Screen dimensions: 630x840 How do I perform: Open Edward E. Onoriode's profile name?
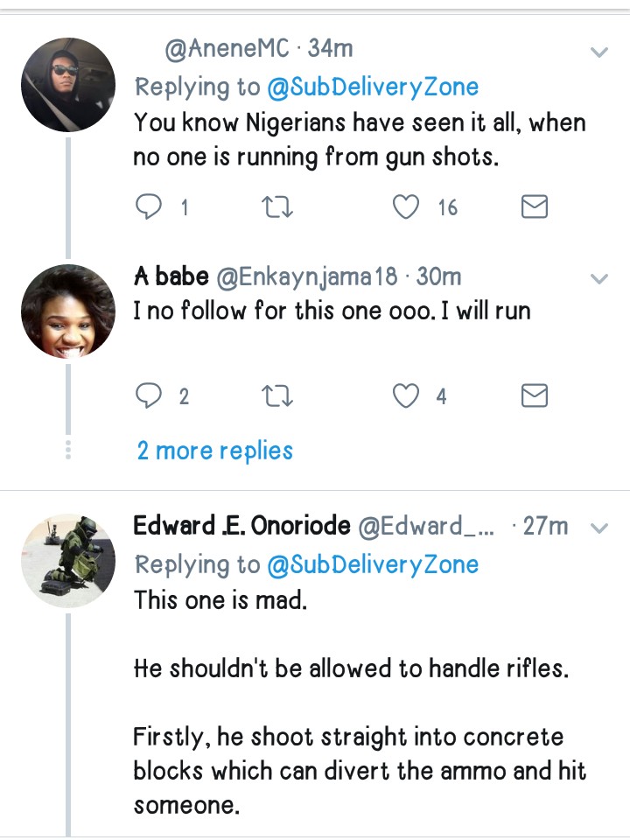pos(241,526)
